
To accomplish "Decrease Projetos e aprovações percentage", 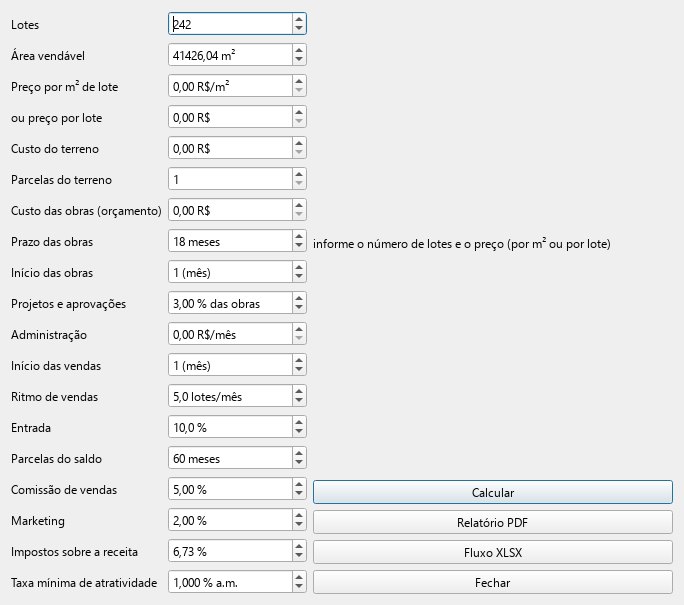I will (299, 308).
